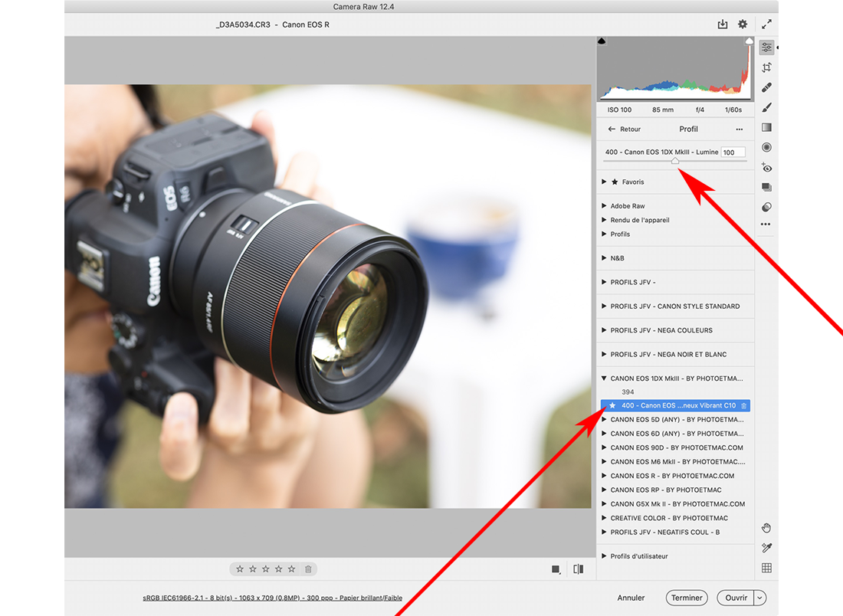Viewport: 843px width, 616px height.
Task: Select the 394 profile entry
Action: (628, 392)
